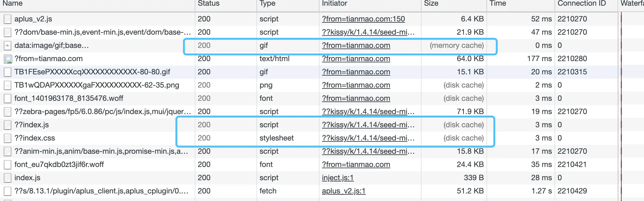The image size is (644, 201).
Task: Sort by the Initiator column header
Action: [x=334, y=3]
